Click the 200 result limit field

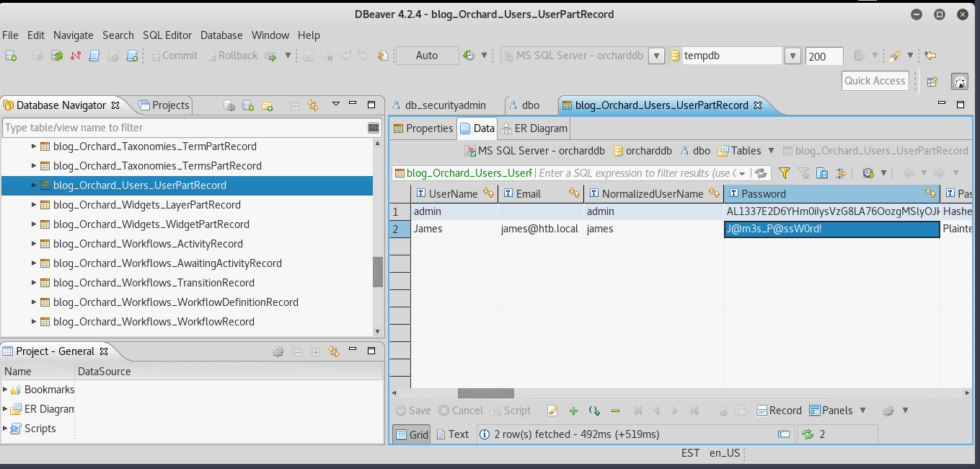pyautogui.click(x=825, y=56)
